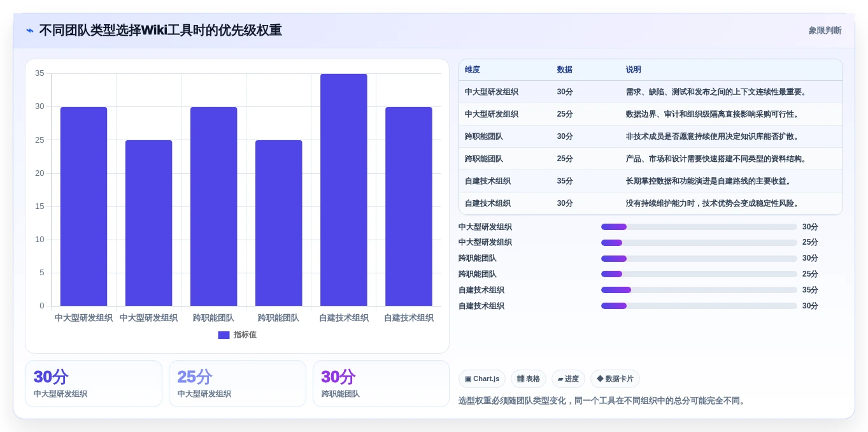Click the 中大型研发组织 30分 progress bar
Viewport: 868px width, 432px height.
(x=699, y=227)
